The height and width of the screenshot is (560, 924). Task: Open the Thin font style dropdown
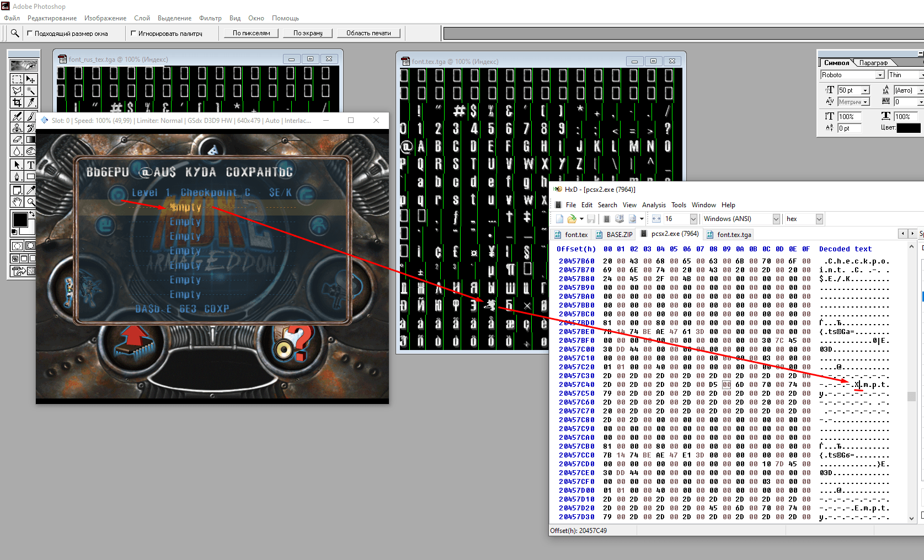coord(922,75)
